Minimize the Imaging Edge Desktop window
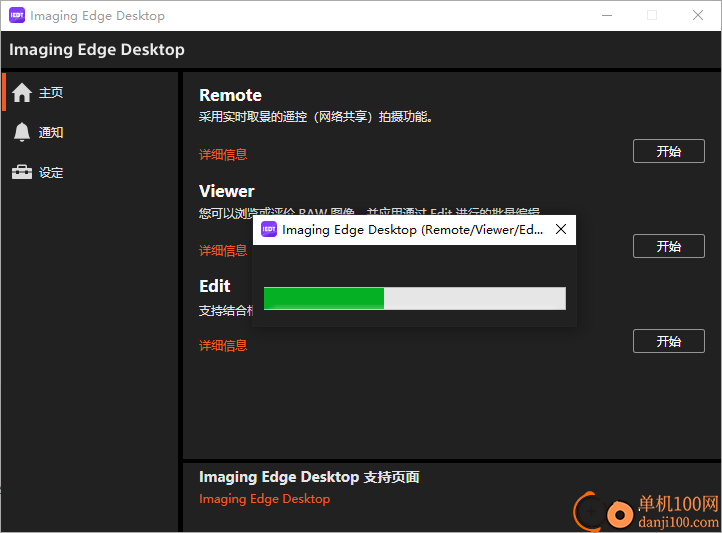 (607, 15)
